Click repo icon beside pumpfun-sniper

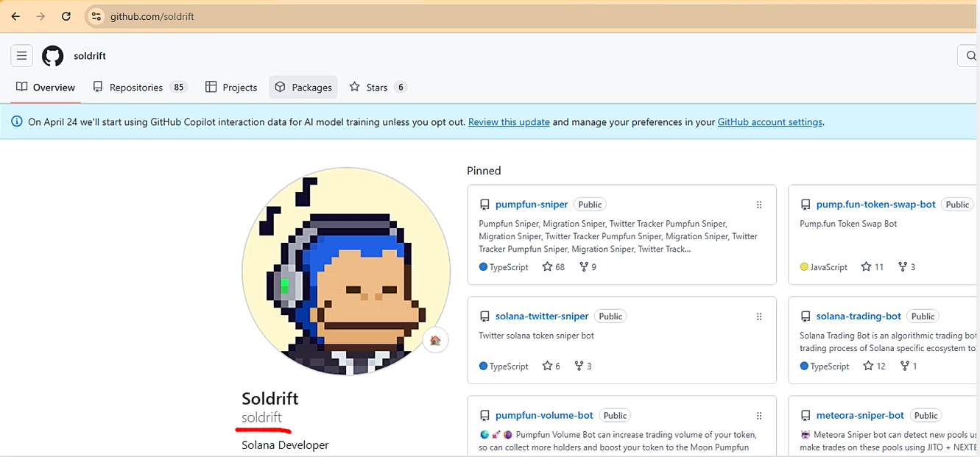(484, 205)
